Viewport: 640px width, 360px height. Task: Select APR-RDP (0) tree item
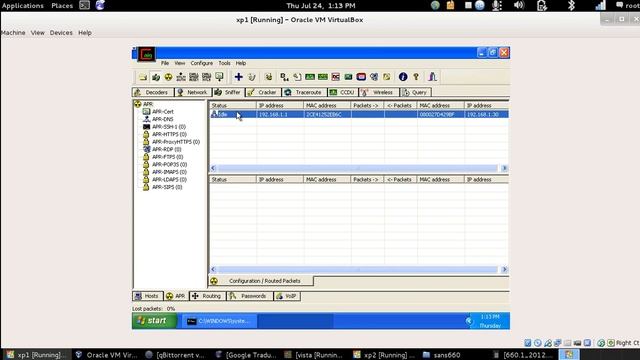pos(167,149)
